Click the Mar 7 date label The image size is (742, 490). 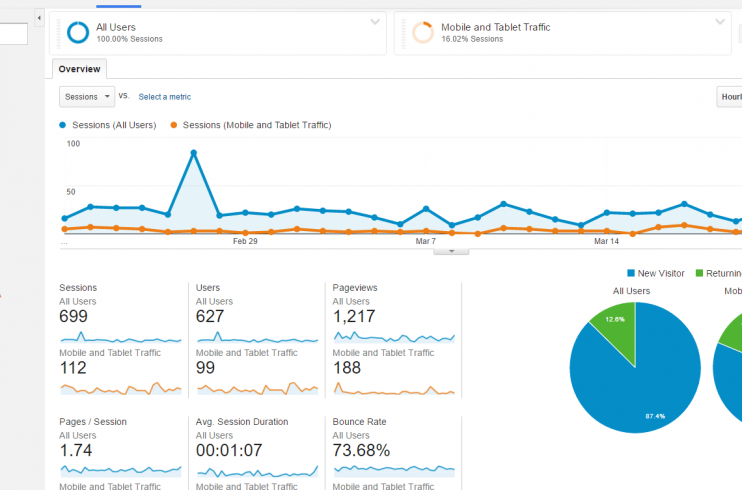coord(425,241)
